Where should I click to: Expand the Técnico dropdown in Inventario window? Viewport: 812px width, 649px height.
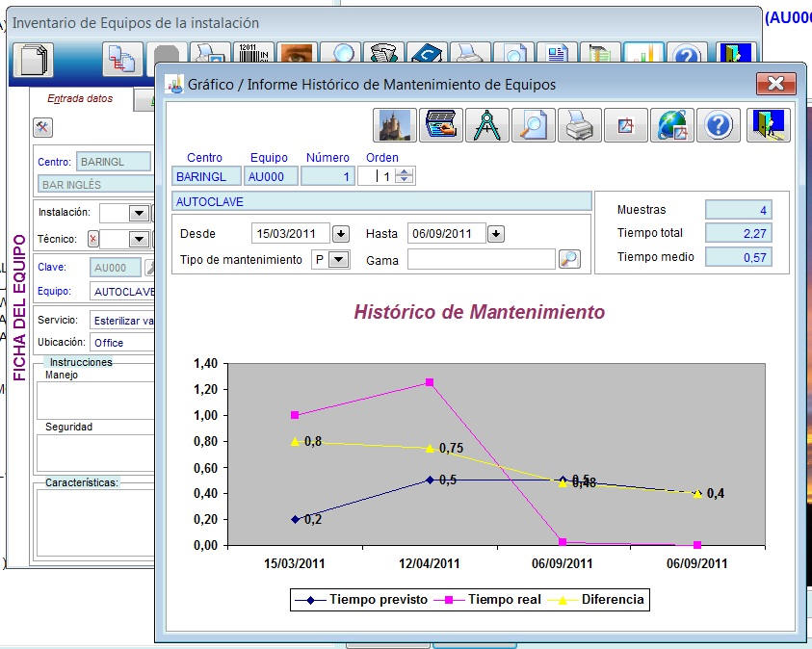tap(139, 239)
